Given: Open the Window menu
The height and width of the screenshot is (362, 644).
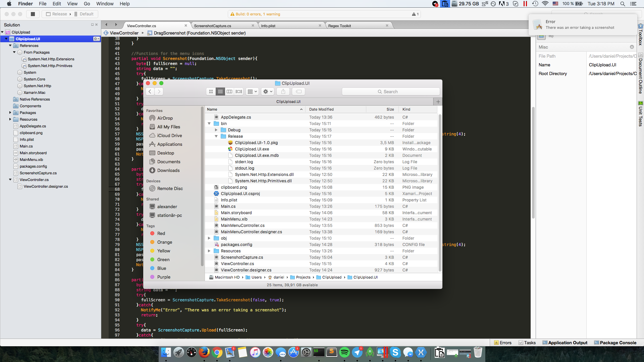Looking at the screenshot, I should (105, 4).
